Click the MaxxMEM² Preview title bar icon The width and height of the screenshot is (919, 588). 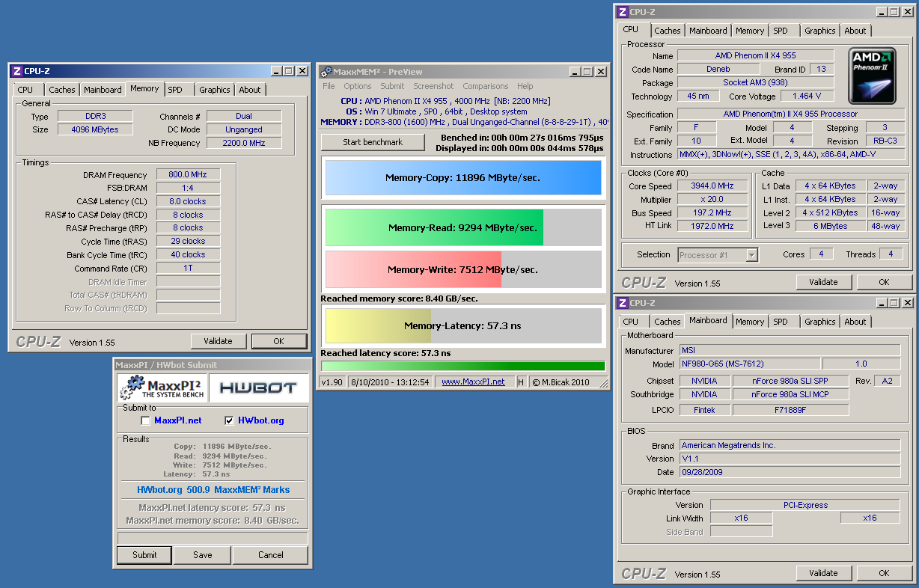point(326,72)
